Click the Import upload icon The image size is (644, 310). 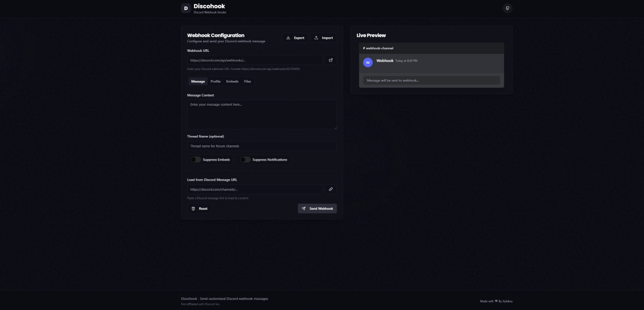tap(315, 38)
